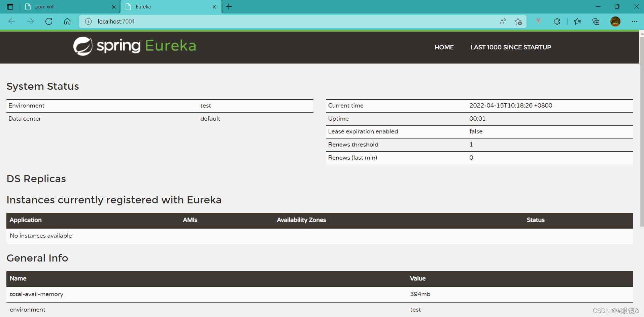Close the pom.xml tab
Viewport: 644px width, 317px height.
tap(114, 7)
